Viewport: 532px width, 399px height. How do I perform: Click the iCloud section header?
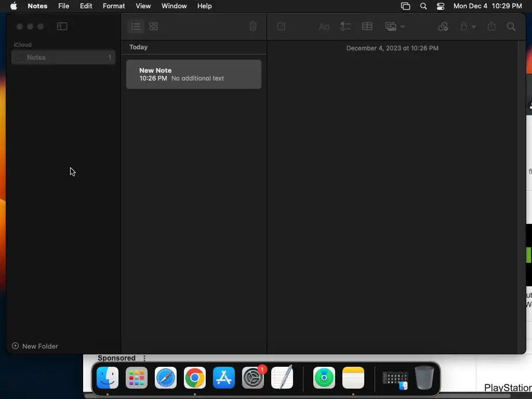pos(22,45)
